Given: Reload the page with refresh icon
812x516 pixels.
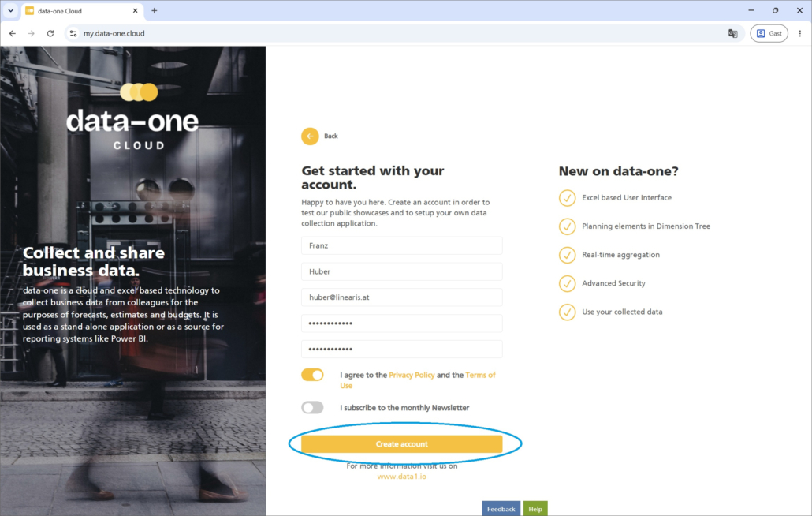Looking at the screenshot, I should [50, 33].
